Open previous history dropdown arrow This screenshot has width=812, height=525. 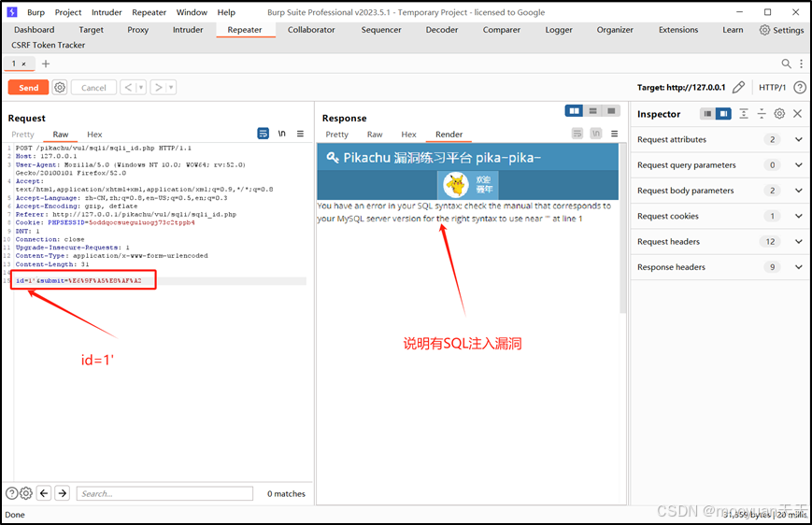coord(141,88)
